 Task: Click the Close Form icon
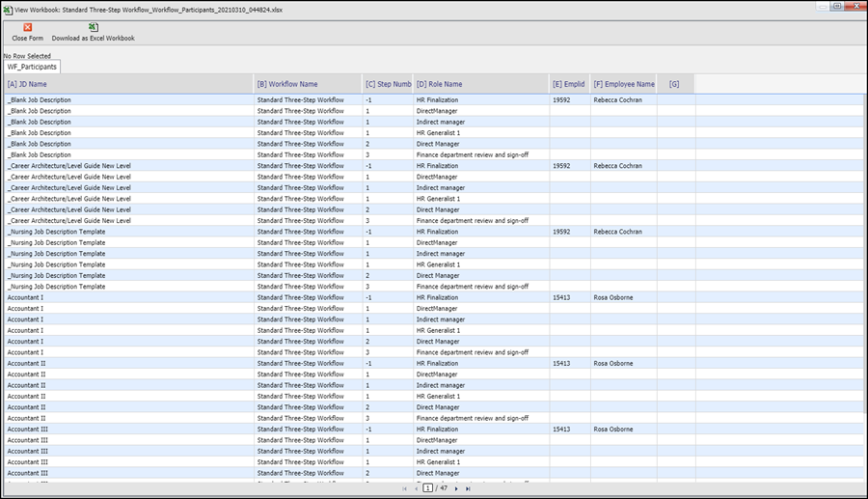(28, 27)
